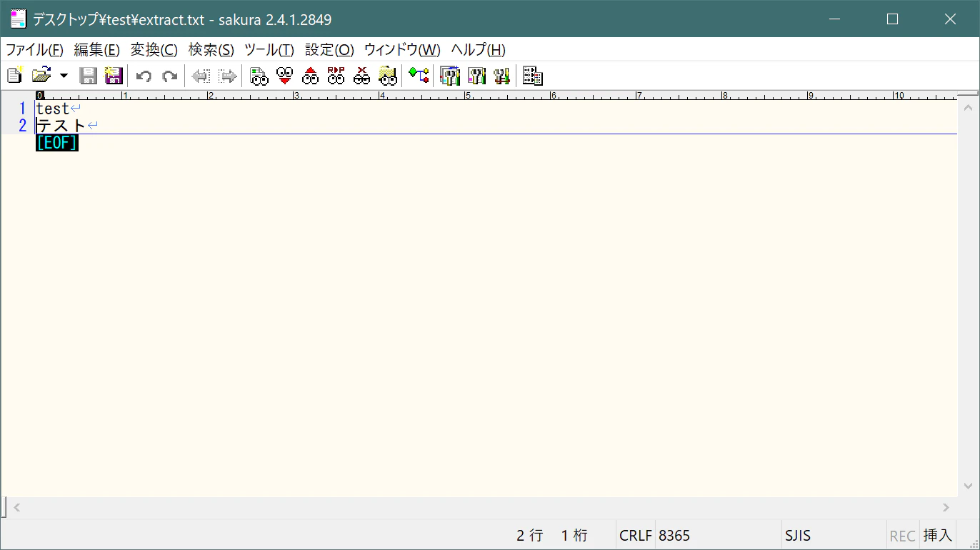Image resolution: width=980 pixels, height=550 pixels.
Task: Open the 変換(C) menu
Action: coord(154,50)
